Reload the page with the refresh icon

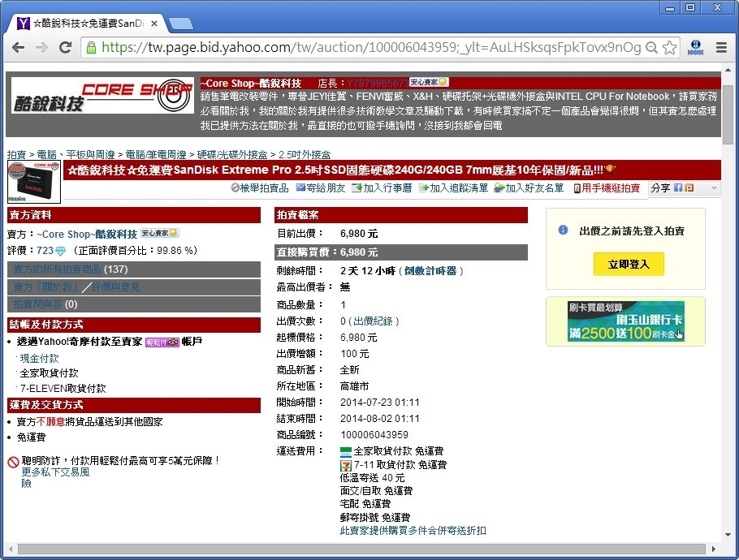click(66, 47)
